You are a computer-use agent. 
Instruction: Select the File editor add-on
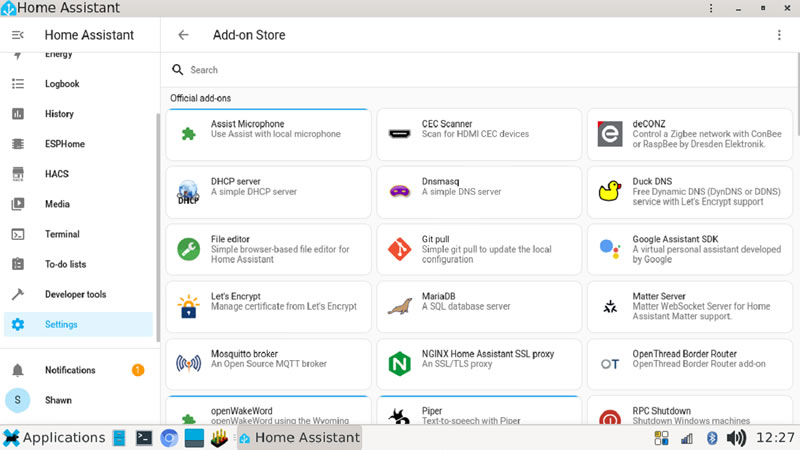tap(268, 249)
